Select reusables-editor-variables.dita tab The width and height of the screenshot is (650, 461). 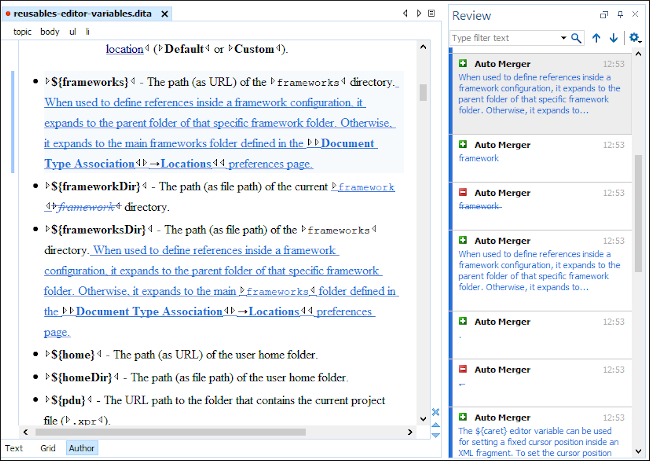click(88, 14)
